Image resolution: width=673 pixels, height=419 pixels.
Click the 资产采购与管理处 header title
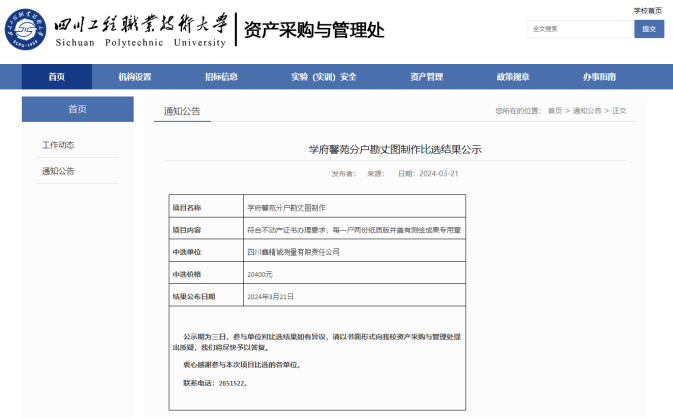[314, 30]
